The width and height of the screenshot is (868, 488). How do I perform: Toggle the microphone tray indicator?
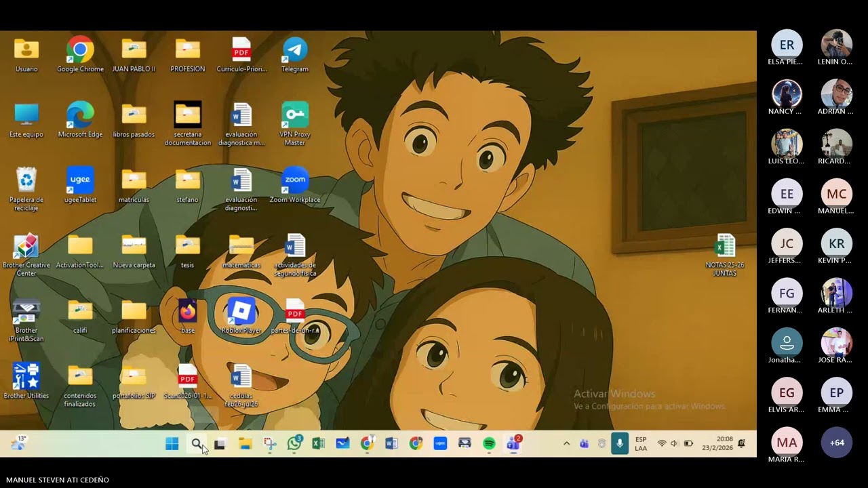619,444
